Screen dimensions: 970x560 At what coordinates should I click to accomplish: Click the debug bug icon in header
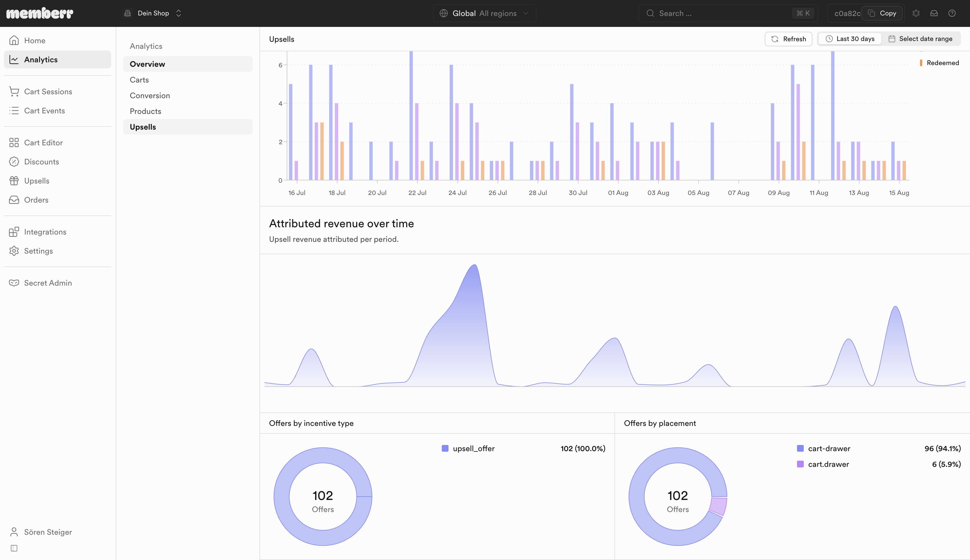(916, 13)
